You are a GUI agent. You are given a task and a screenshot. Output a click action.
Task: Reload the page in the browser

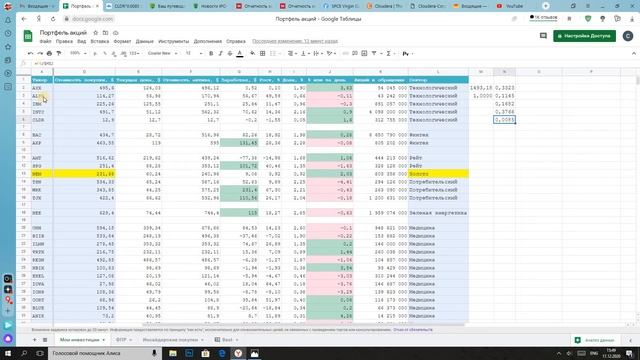click(x=53, y=19)
